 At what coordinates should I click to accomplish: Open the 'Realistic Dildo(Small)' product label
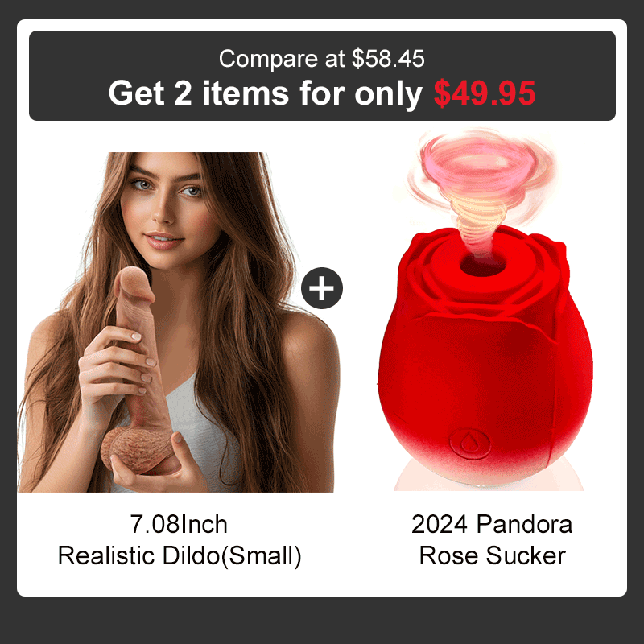point(180,556)
